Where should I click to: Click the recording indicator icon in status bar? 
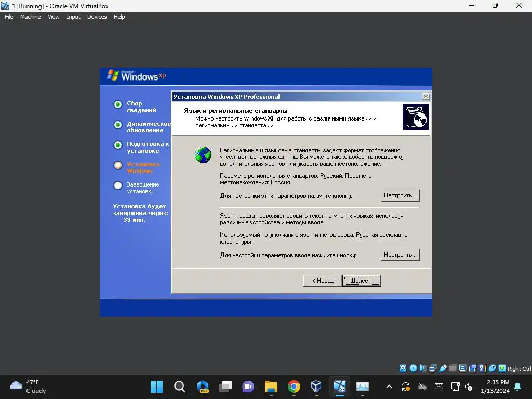[472, 368]
